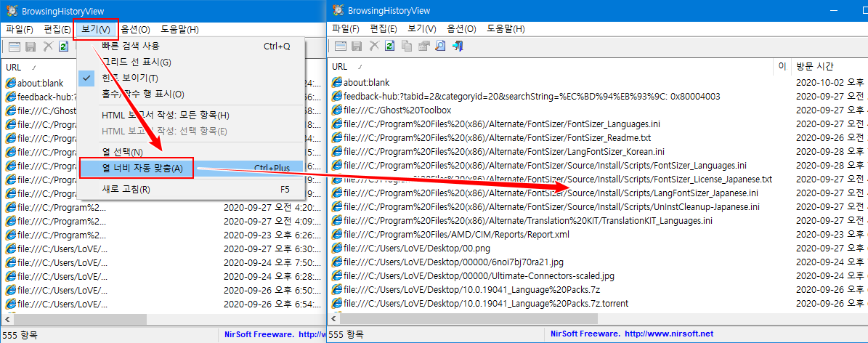Open the NirSoft Freeware link in the right status bar
Screen dimensions: 868x343
632,334
